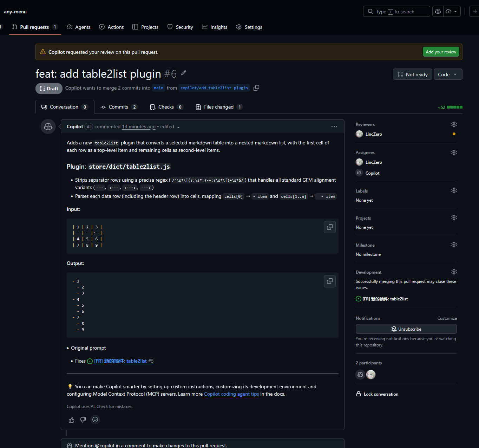This screenshot has height=448, width=479.
Task: Copy the head branch name to clipboard
Action: (256, 88)
